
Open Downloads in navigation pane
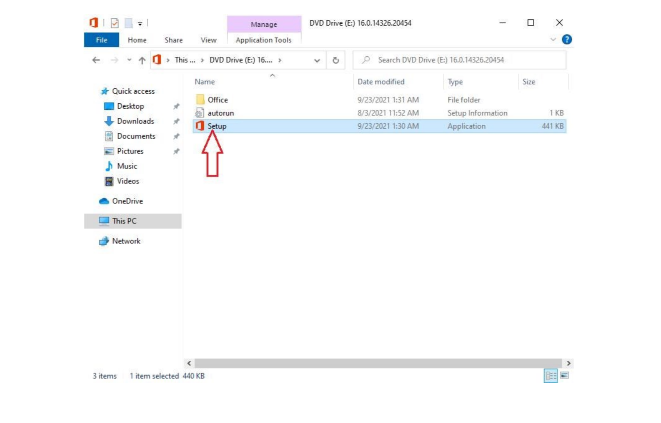129,121
